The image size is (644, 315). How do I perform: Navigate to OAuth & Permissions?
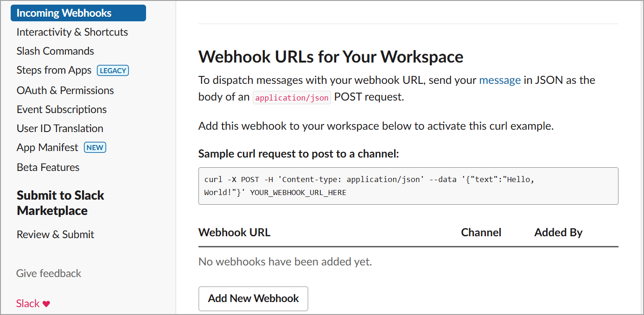tap(65, 90)
